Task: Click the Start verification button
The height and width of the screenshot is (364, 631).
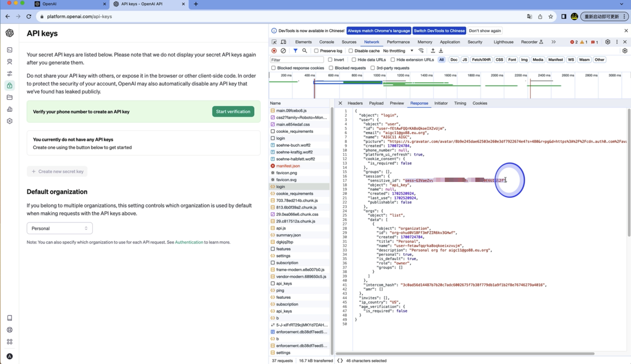Action: (233, 111)
